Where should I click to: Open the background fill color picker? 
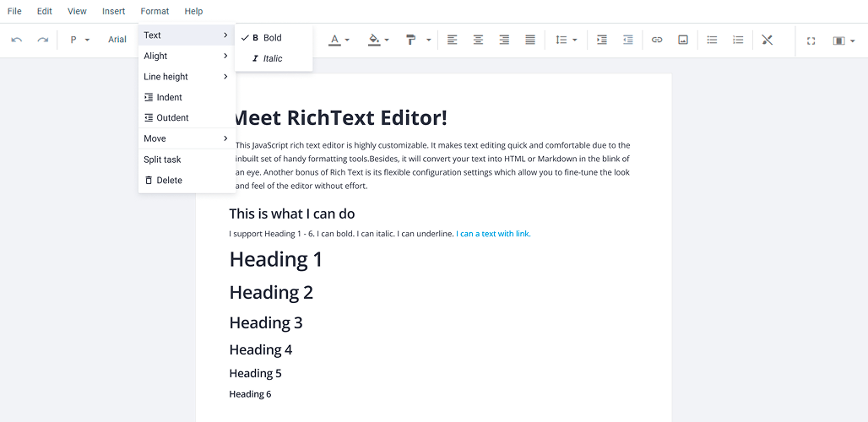(374, 40)
